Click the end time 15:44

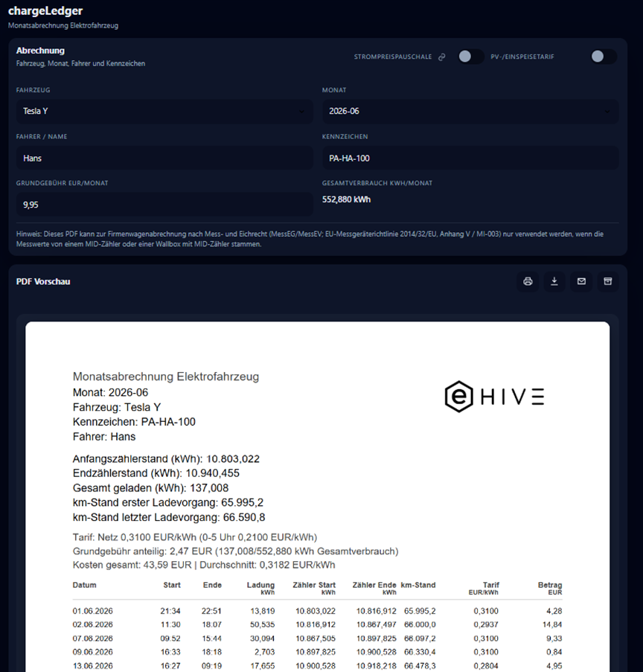212,639
